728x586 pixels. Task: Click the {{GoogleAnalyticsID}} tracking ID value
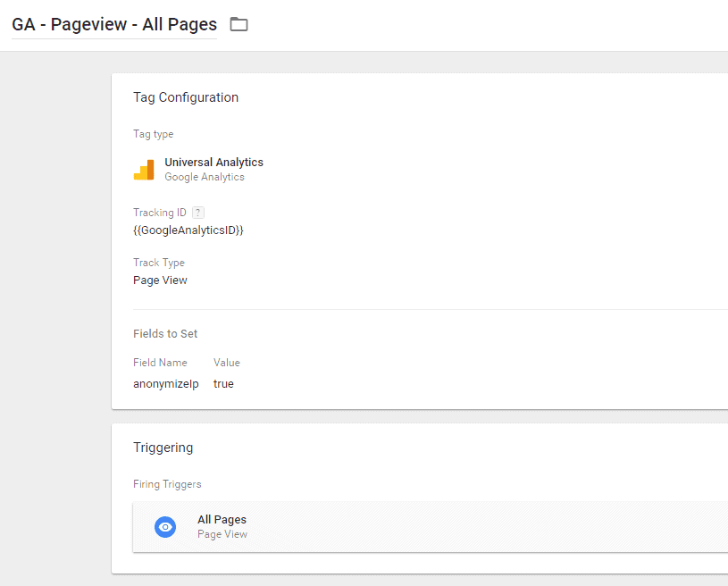click(188, 230)
